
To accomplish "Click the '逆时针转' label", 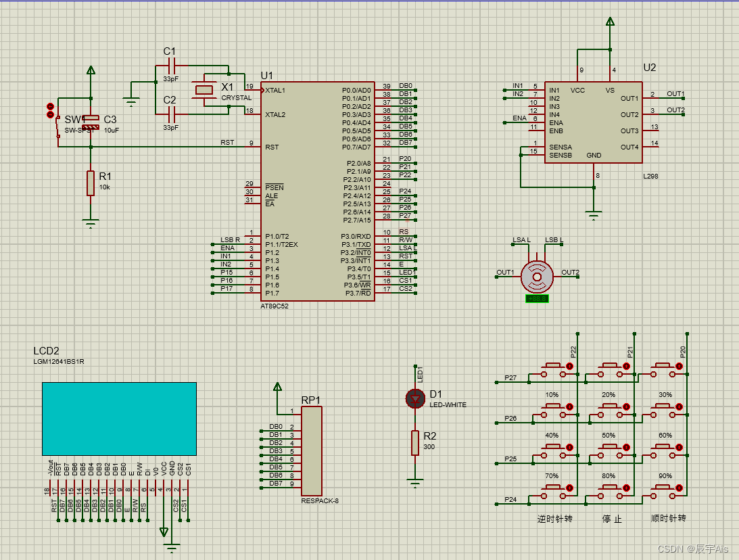I will tap(554, 519).
